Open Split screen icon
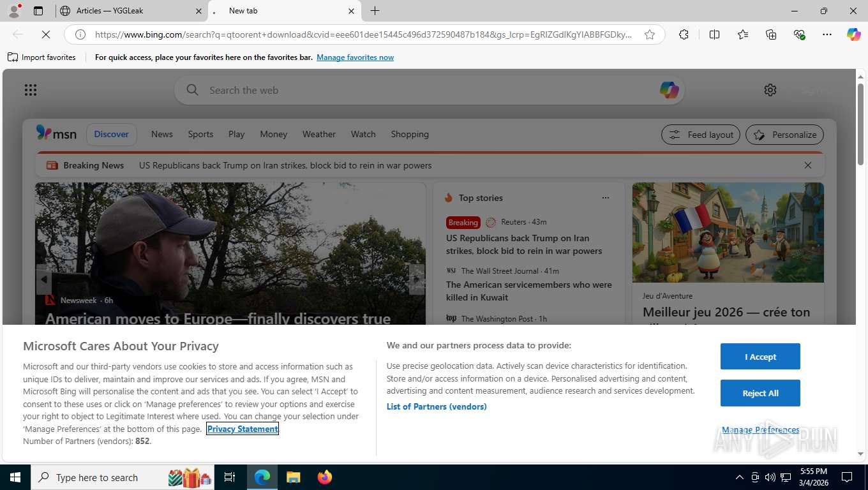868x490 pixels. pyautogui.click(x=715, y=34)
